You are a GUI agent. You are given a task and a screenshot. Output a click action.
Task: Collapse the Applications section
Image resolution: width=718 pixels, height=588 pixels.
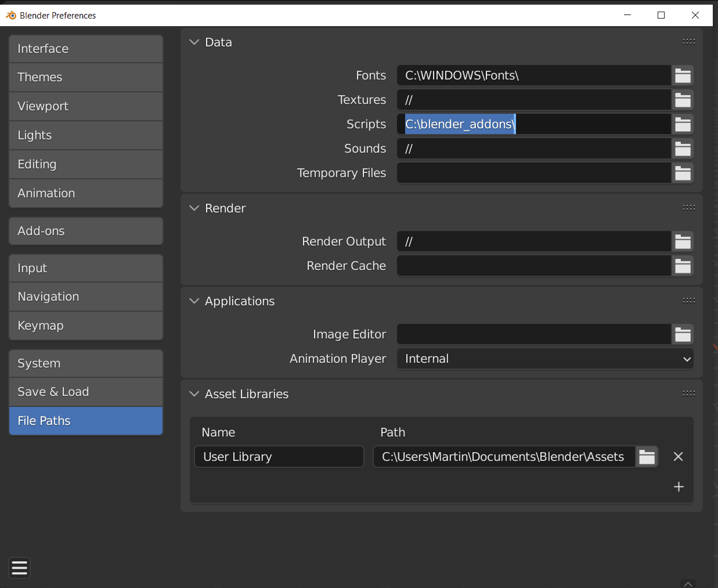coord(194,301)
